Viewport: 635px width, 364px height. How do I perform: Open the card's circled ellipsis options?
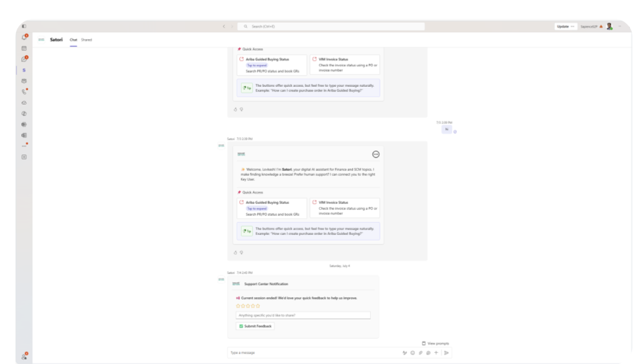pyautogui.click(x=376, y=154)
